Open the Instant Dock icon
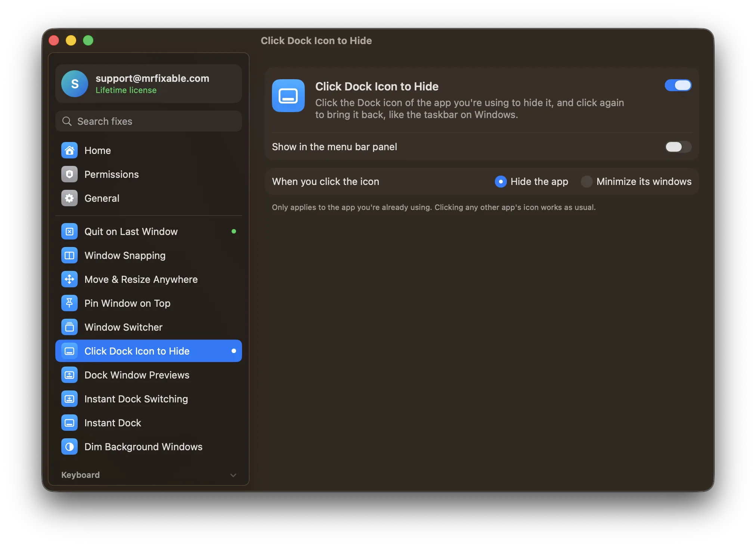The height and width of the screenshot is (547, 756). pyautogui.click(x=69, y=423)
